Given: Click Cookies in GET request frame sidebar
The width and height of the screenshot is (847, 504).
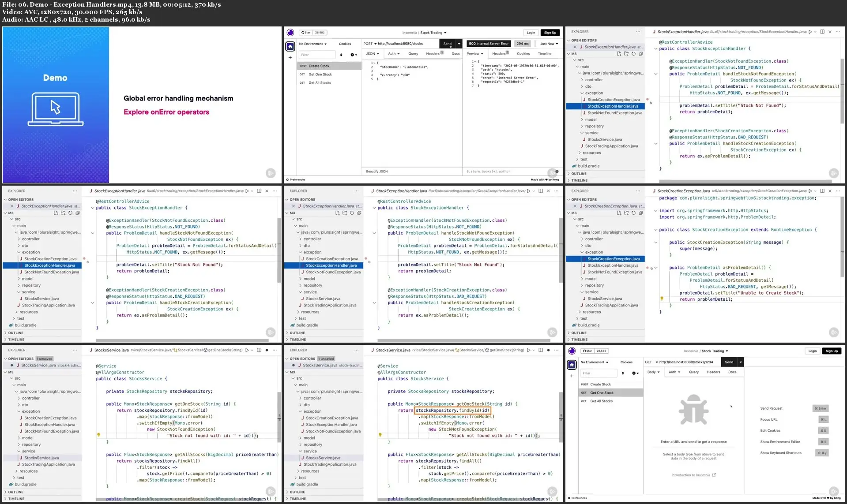Looking at the screenshot, I should click(626, 362).
